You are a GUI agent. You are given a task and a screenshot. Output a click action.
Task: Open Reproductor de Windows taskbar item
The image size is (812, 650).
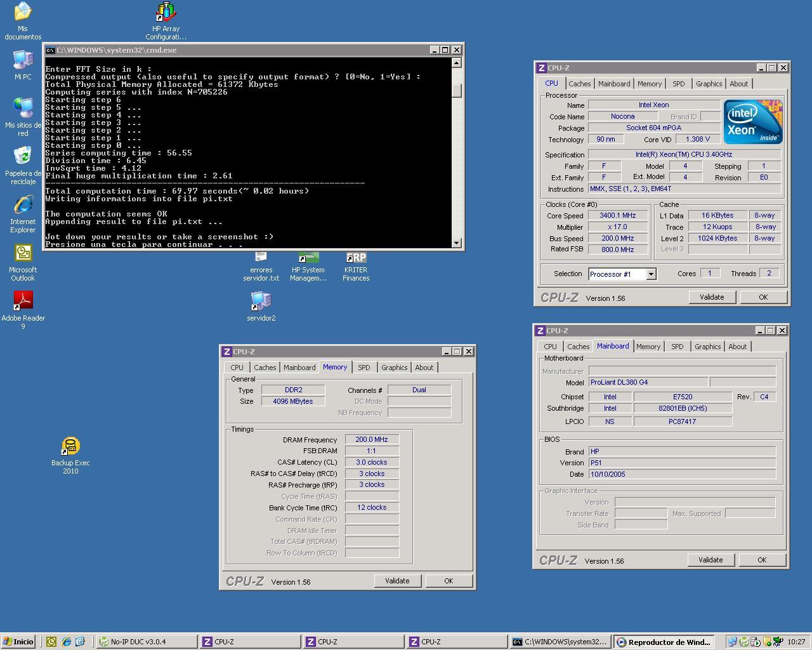665,642
